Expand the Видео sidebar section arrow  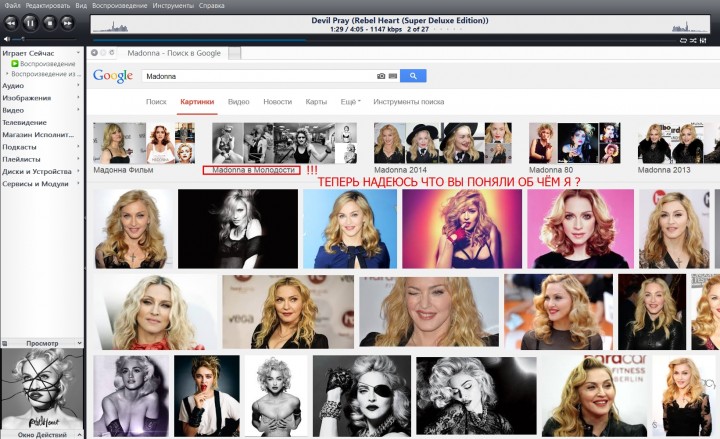79,110
